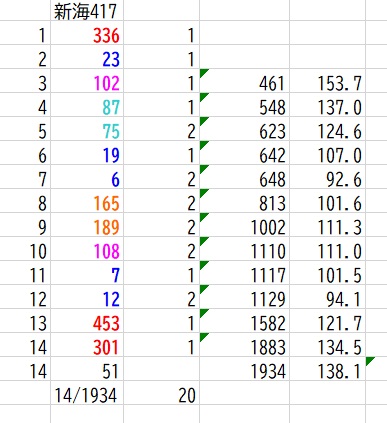Select the header cell 新海417

(x=87, y=11)
